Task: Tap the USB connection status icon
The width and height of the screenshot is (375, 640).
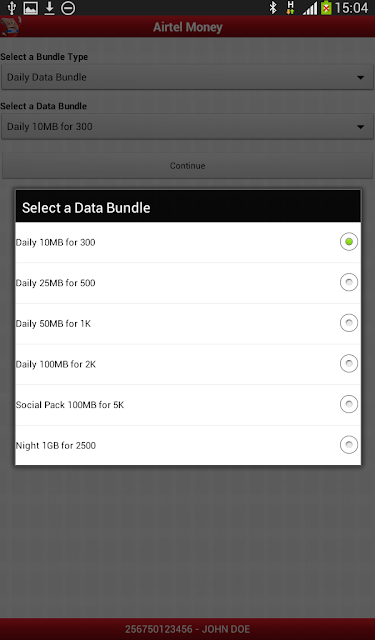Action: click(11, 8)
